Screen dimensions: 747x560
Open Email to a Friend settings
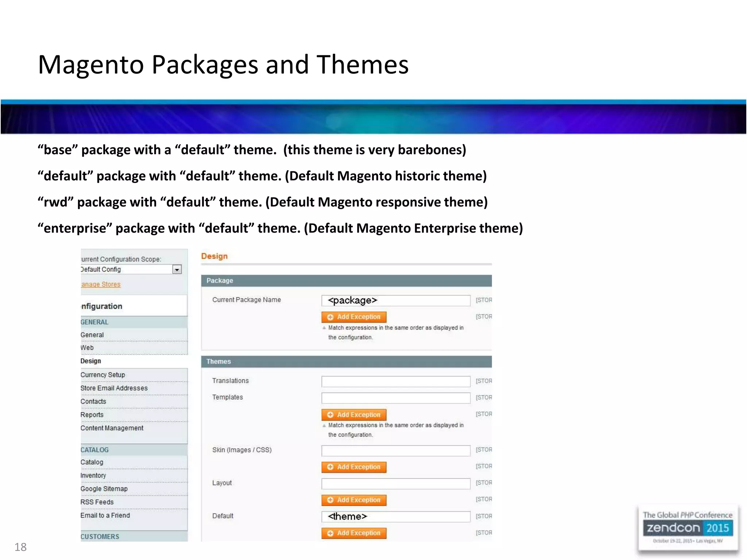(x=105, y=516)
